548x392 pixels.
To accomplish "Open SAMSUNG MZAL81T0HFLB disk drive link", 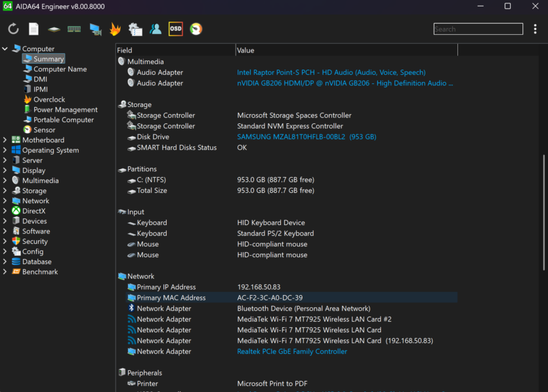I will (x=306, y=137).
